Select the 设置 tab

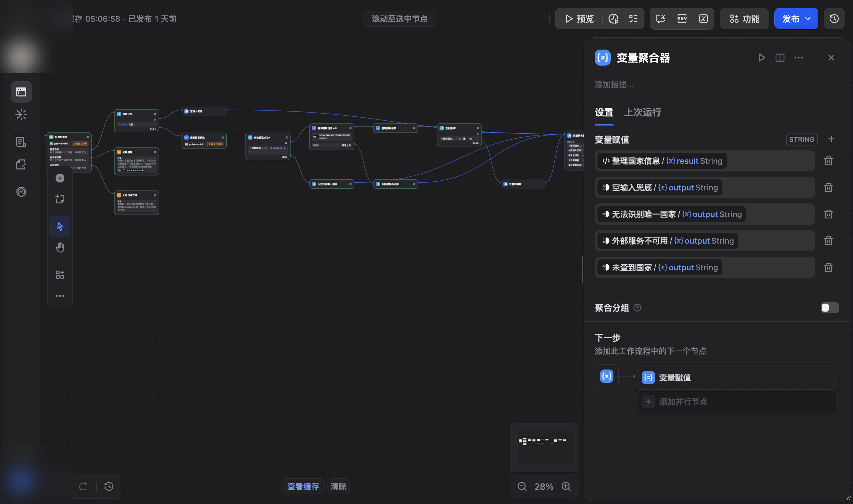pos(604,113)
